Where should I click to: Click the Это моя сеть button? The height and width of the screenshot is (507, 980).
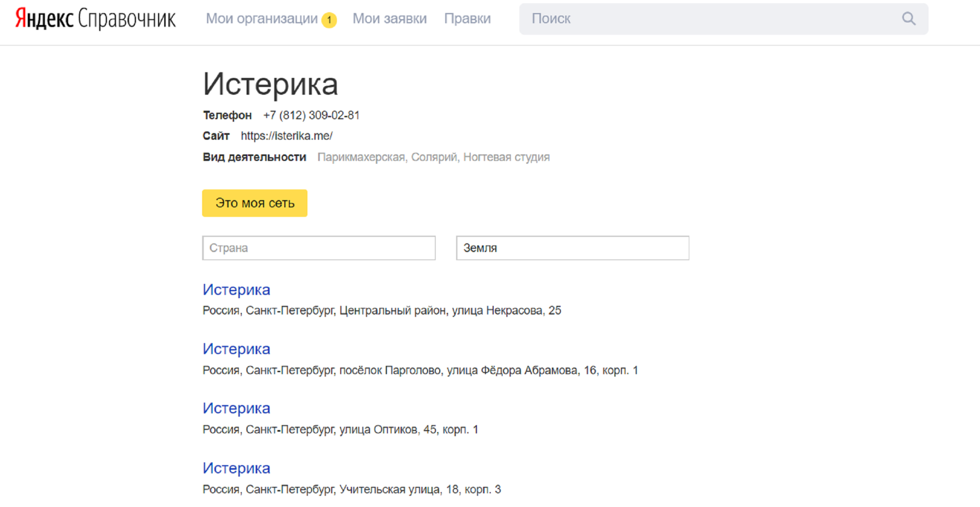pos(254,203)
